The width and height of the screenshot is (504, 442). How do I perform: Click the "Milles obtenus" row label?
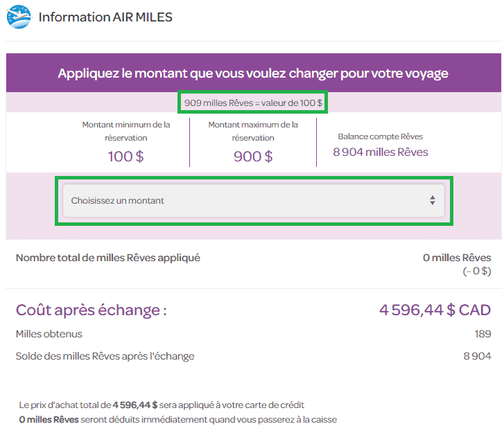(x=49, y=334)
